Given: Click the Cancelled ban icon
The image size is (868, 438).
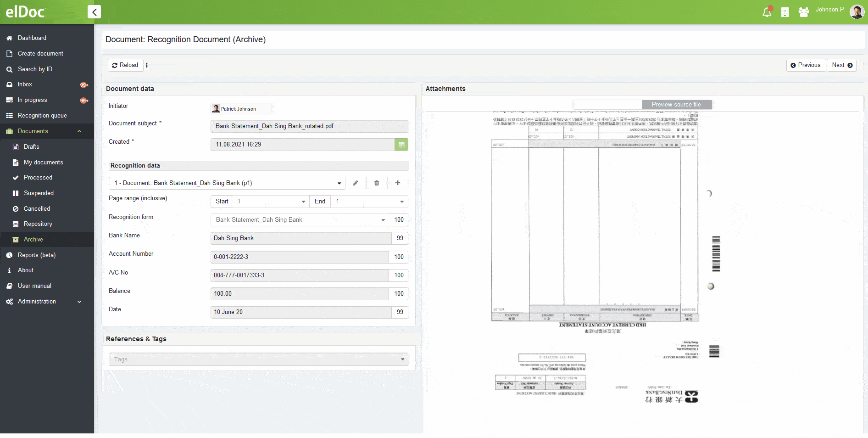Looking at the screenshot, I should (16, 209).
